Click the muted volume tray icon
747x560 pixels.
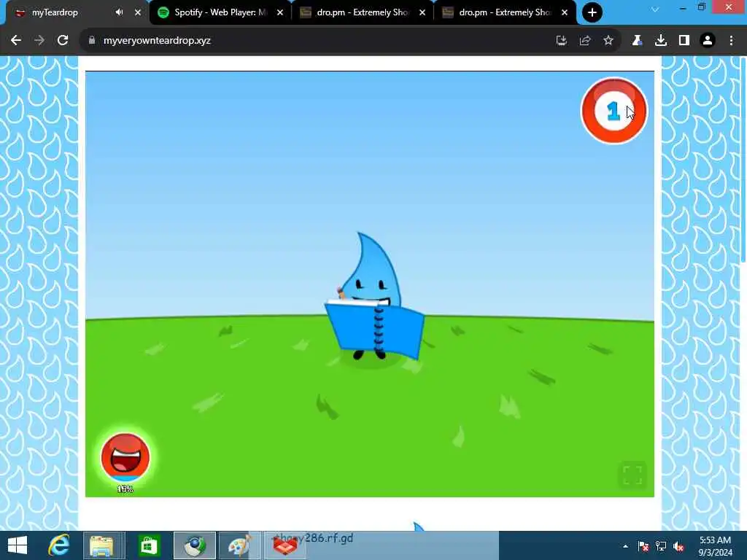coord(678,546)
